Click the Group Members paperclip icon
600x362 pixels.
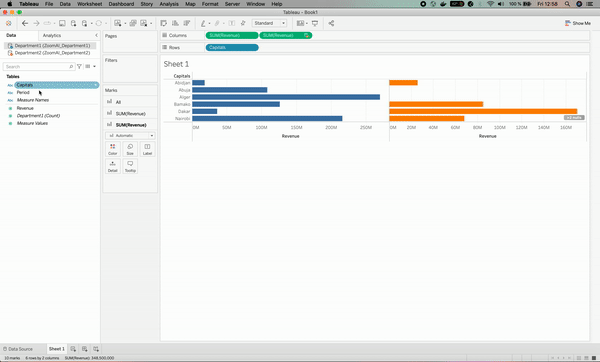pos(217,23)
